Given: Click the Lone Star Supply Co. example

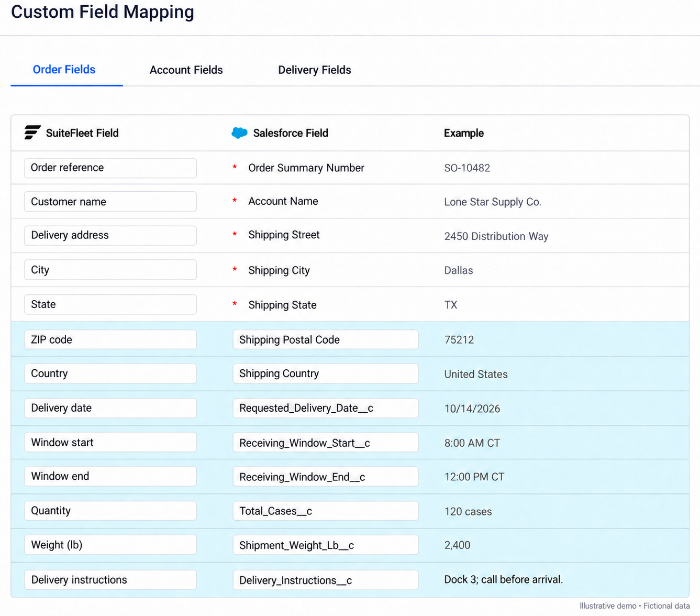Looking at the screenshot, I should click(493, 202).
